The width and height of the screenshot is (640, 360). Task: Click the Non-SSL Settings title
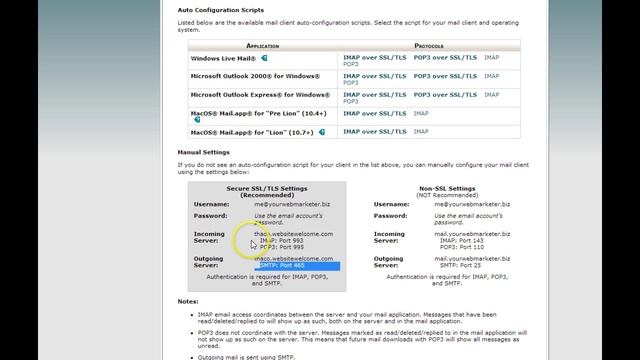(x=447, y=189)
